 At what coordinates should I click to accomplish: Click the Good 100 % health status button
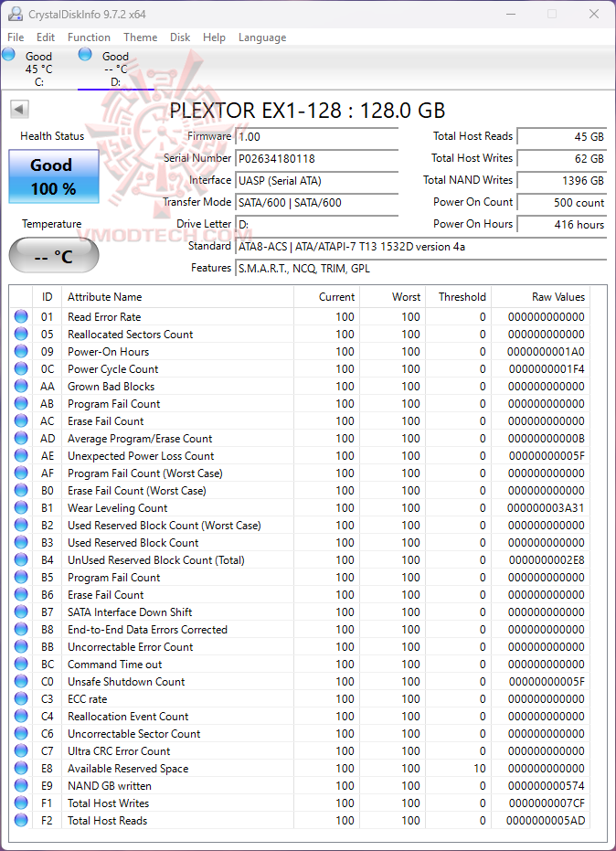pyautogui.click(x=54, y=176)
